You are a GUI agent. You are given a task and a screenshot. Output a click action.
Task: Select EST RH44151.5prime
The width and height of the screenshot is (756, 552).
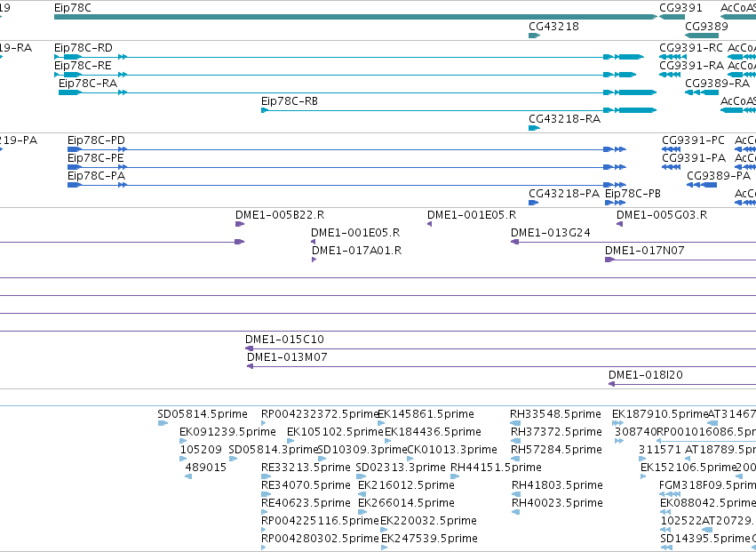tap(496, 467)
